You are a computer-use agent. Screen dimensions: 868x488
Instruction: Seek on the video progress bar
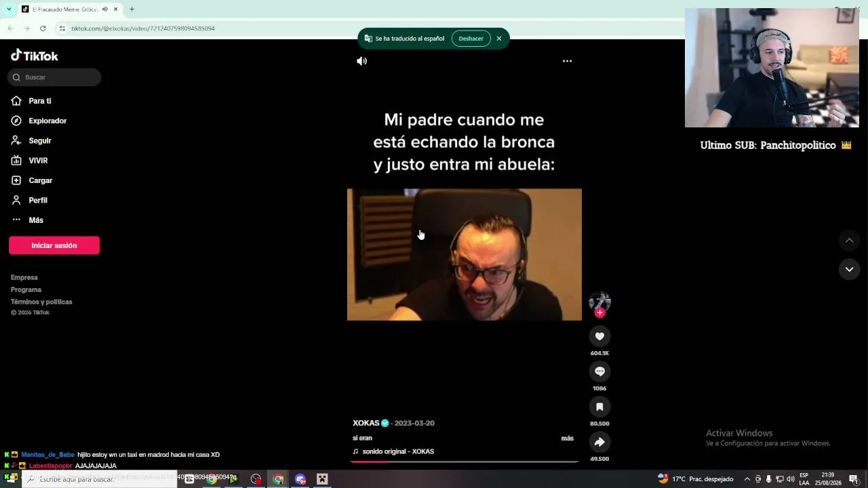(465, 462)
